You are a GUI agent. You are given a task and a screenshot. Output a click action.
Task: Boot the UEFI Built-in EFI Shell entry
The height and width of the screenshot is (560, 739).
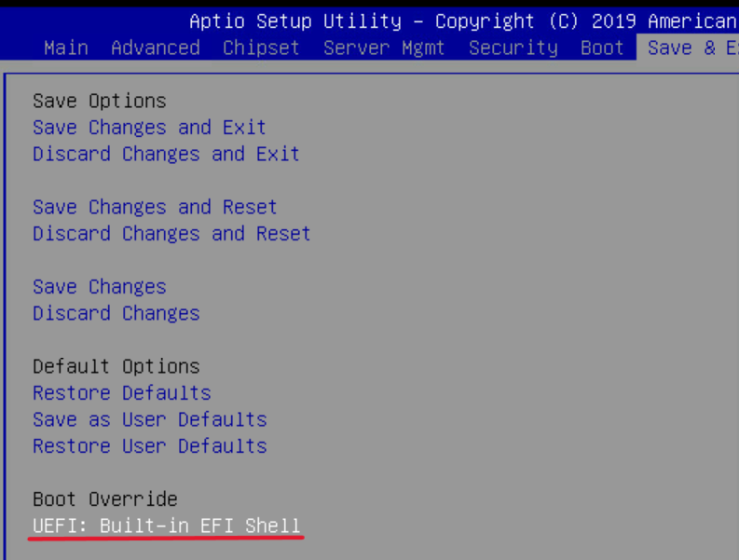[166, 526]
